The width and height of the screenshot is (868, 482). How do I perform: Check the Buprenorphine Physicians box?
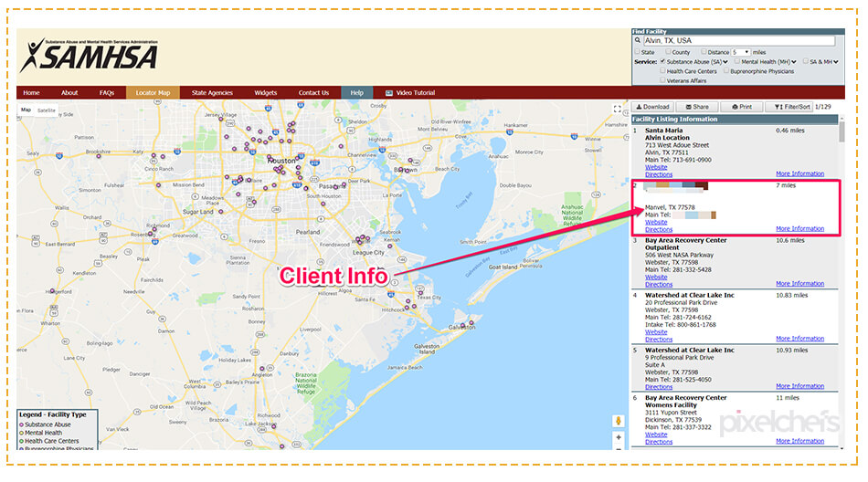tap(726, 71)
